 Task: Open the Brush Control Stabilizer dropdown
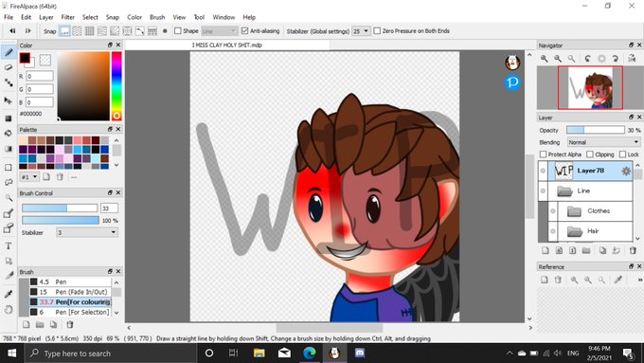(87, 233)
